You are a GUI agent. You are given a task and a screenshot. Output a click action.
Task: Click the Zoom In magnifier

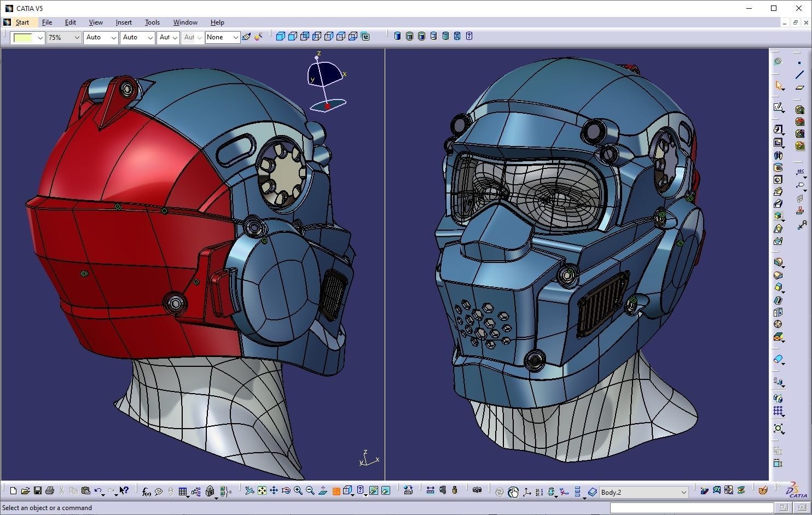point(298,491)
